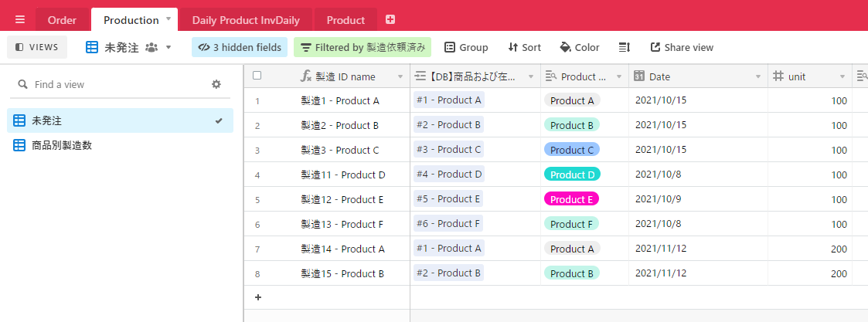This screenshot has height=322, width=868.
Task: Open view settings gear icon
Action: coord(216,84)
